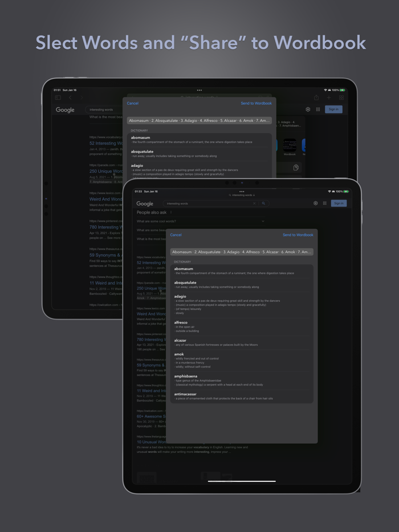The height and width of the screenshot is (532, 399).
Task: Open "59 Synonyms &" result on back iPad
Action: (x=105, y=255)
